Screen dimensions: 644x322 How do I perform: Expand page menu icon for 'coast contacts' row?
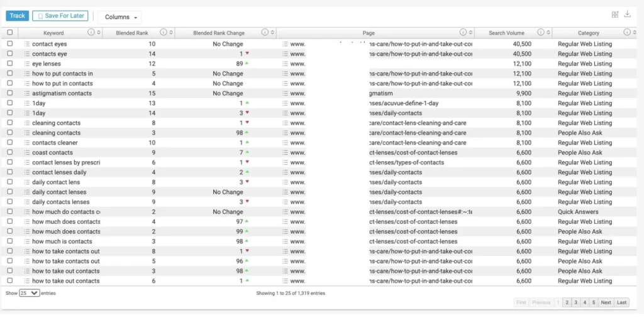coord(286,153)
